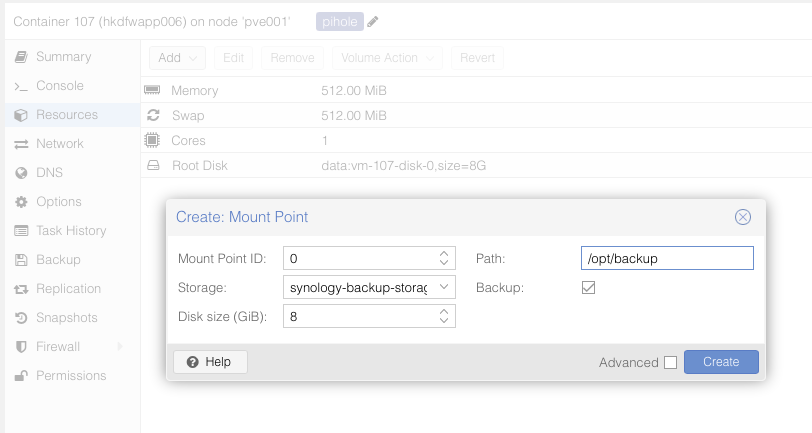Click the Edit button in toolbar
812x433 pixels.
coord(234,57)
